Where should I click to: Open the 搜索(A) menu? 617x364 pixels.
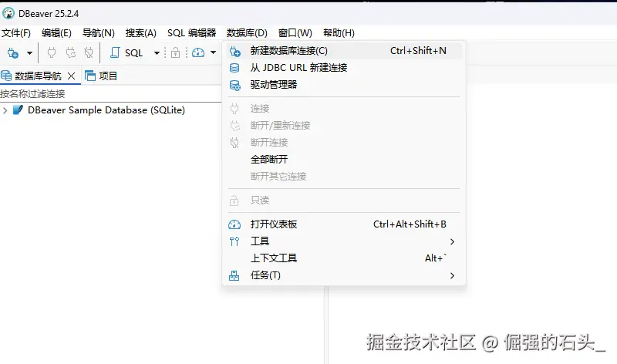(x=141, y=32)
